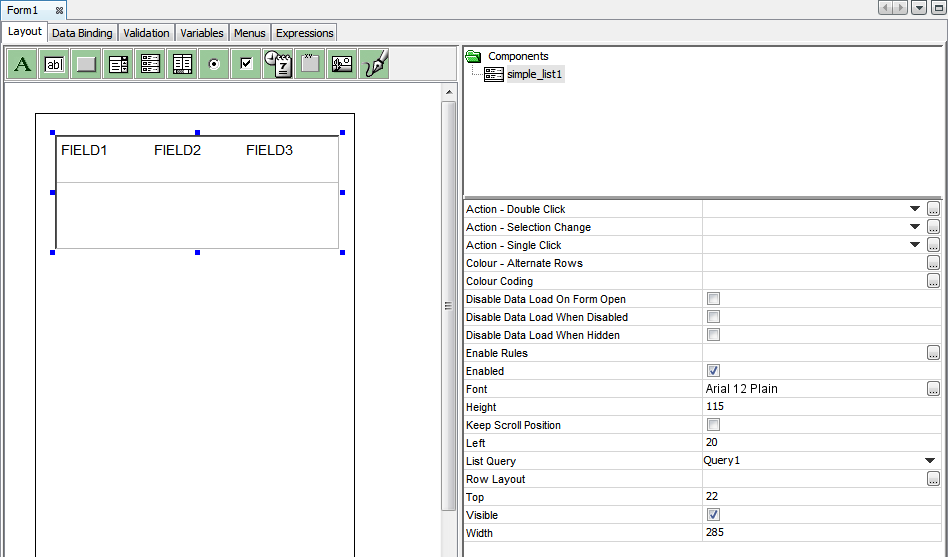Select the date/time calendar component tool
This screenshot has height=557, width=948.
pyautogui.click(x=278, y=64)
